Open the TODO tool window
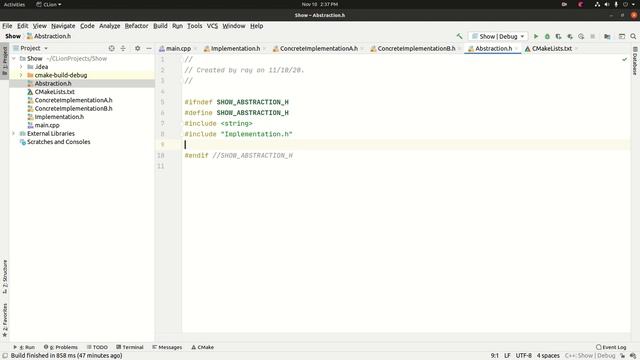This screenshot has height=360, width=640. [x=97, y=347]
